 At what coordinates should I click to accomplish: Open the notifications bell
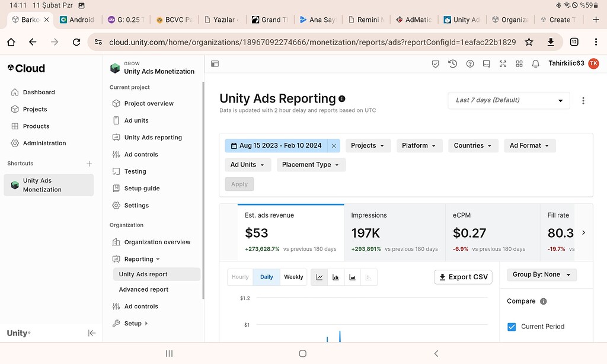tap(536, 64)
